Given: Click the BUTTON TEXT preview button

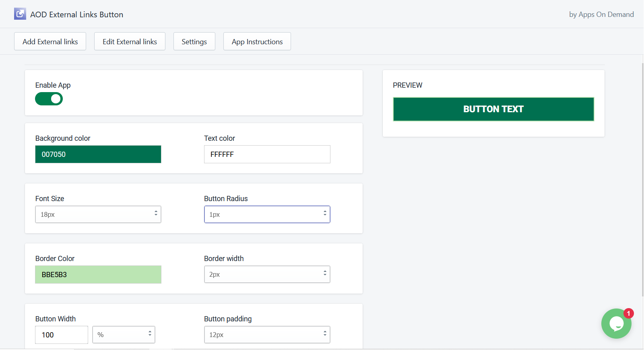Looking at the screenshot, I should [493, 109].
